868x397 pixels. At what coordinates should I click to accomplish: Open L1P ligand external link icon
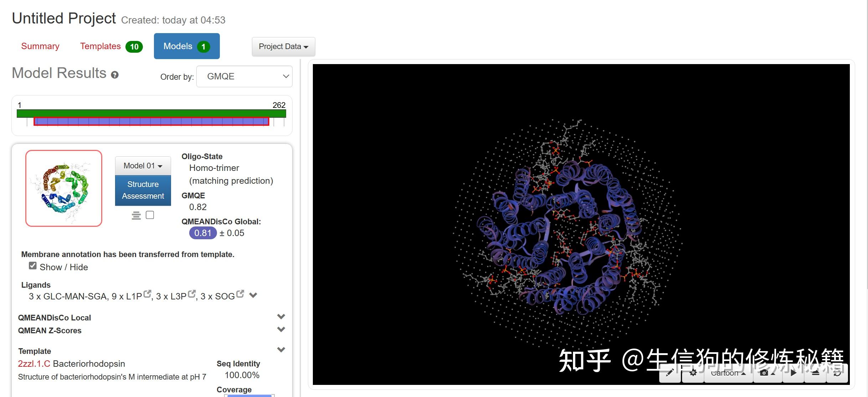pyautogui.click(x=147, y=294)
